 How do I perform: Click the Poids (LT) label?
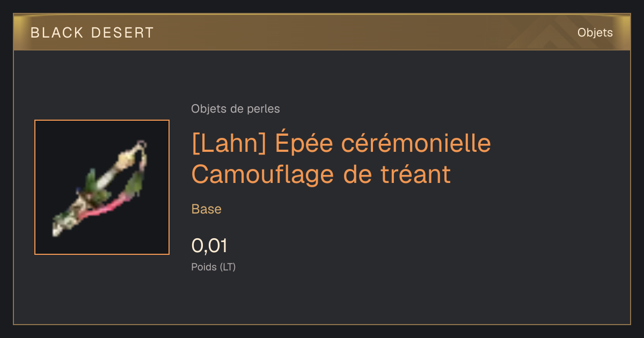pyautogui.click(x=214, y=267)
